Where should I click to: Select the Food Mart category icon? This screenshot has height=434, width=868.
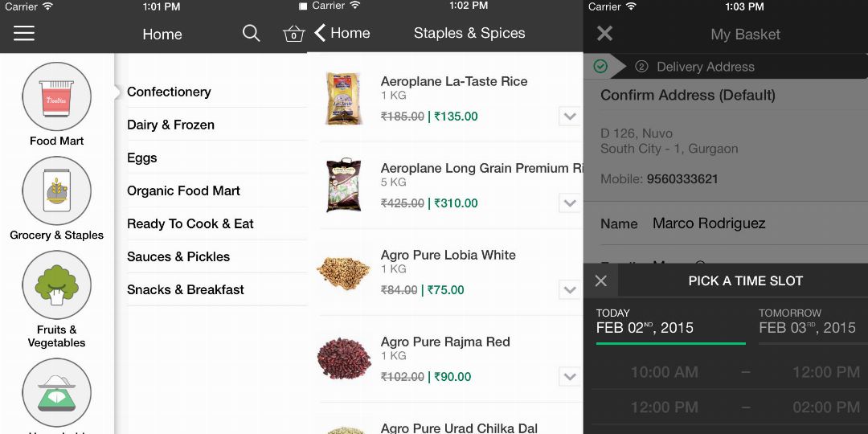[x=56, y=97]
